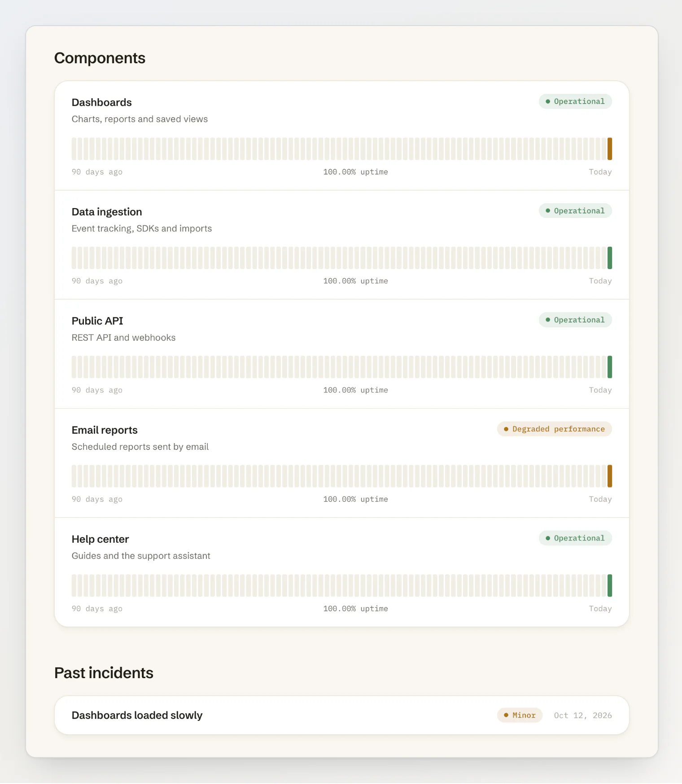Viewport: 682px width, 784px height.
Task: Click the 'Data ingestion' component name
Action: [x=107, y=212]
